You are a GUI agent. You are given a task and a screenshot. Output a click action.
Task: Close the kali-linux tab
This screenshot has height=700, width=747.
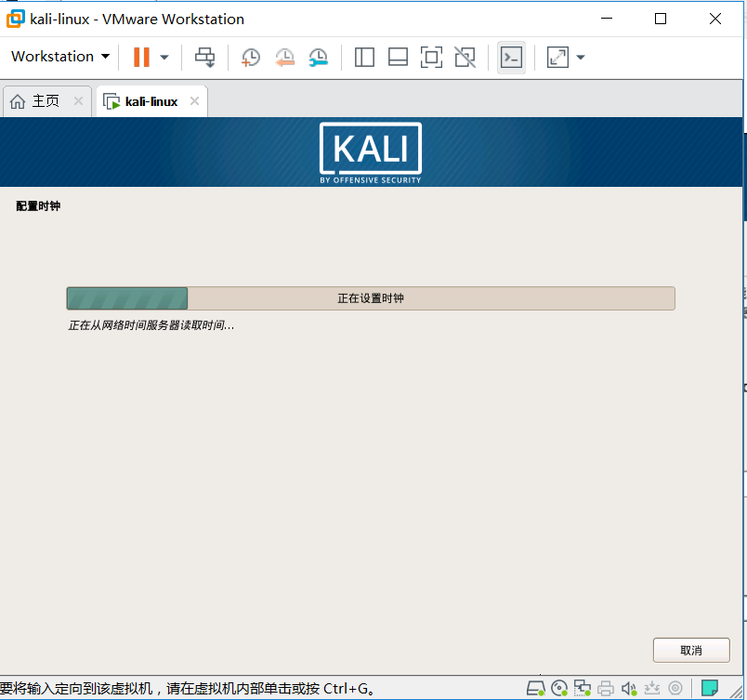(194, 101)
